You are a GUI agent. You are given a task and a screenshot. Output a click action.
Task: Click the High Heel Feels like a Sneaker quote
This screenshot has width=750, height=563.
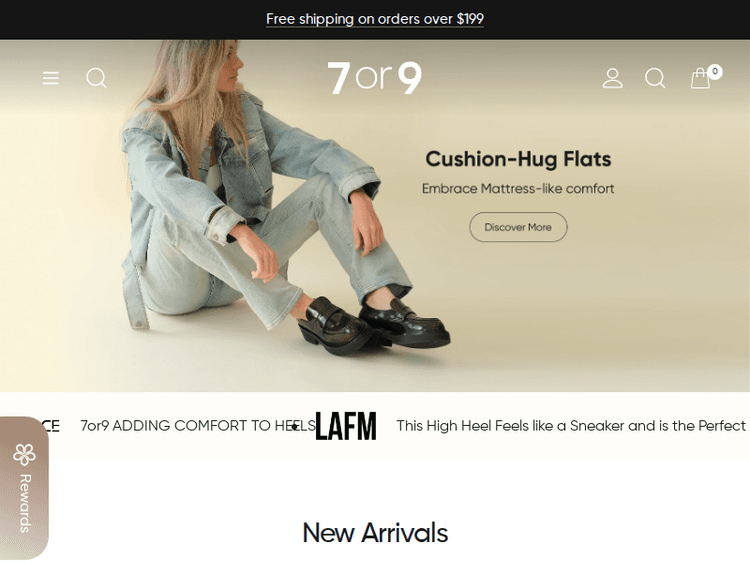[571, 425]
